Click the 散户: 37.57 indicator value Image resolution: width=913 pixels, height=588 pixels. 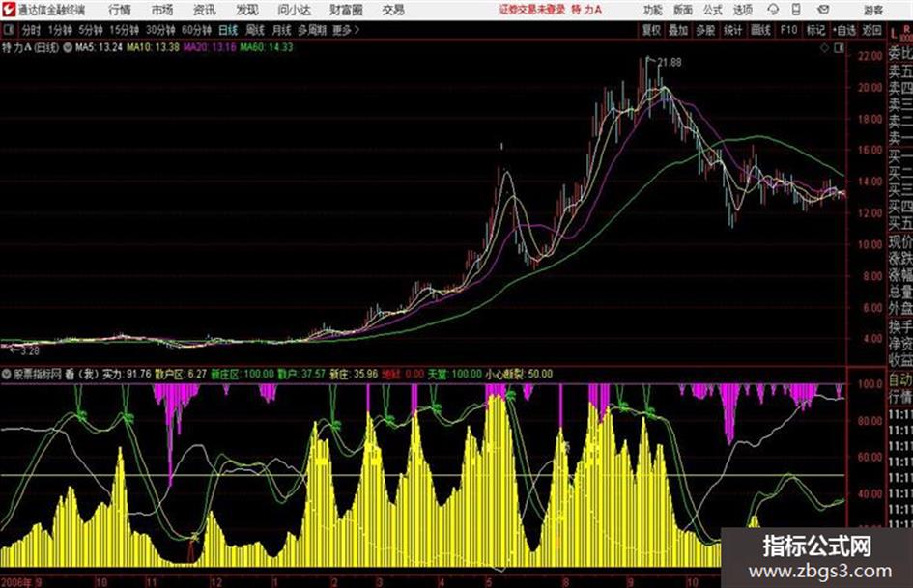(301, 374)
